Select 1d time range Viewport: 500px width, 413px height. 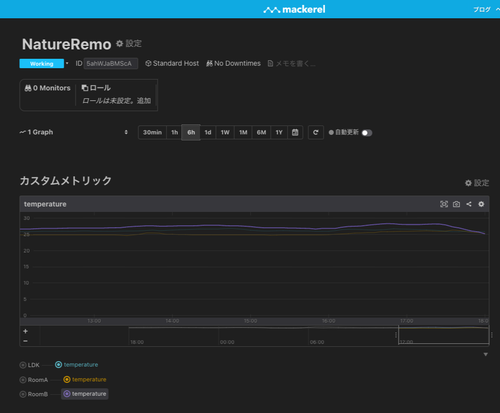click(x=208, y=132)
